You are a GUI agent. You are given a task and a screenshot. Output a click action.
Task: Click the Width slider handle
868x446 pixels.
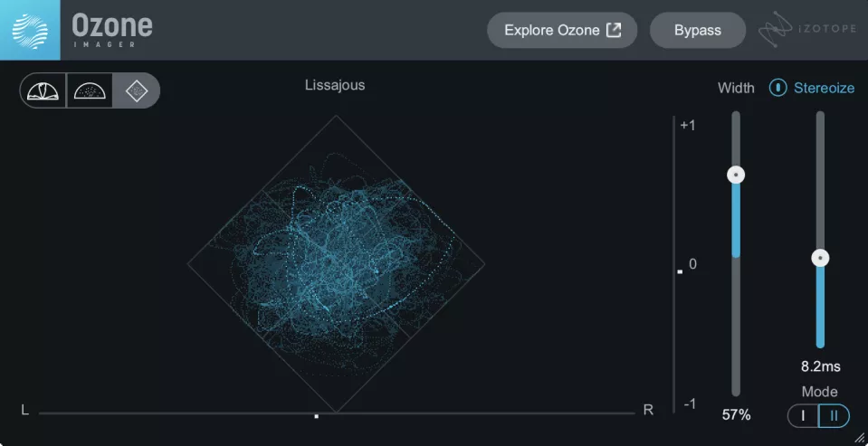[736, 175]
